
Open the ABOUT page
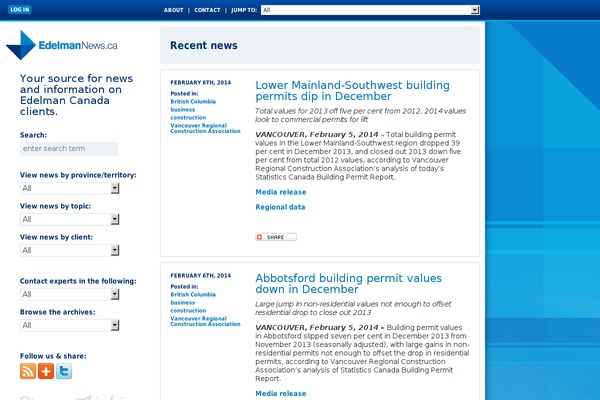[173, 10]
